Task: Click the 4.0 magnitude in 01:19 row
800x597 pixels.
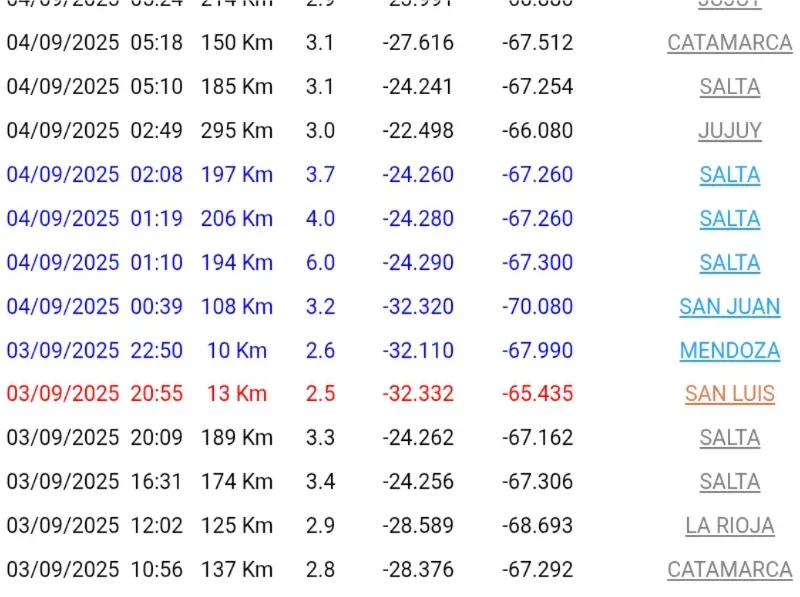Action: point(320,219)
